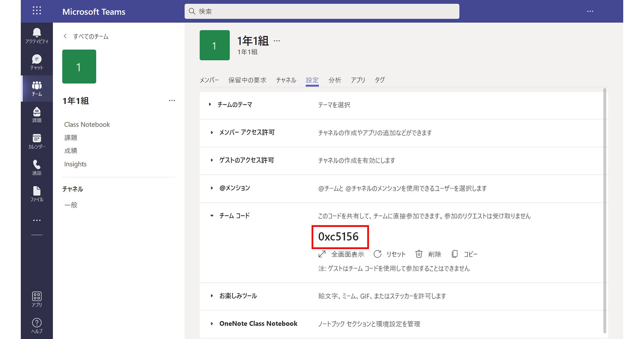Viewport: 644px width, 339px height.
Task: Open 成績 grades link
Action: [71, 151]
